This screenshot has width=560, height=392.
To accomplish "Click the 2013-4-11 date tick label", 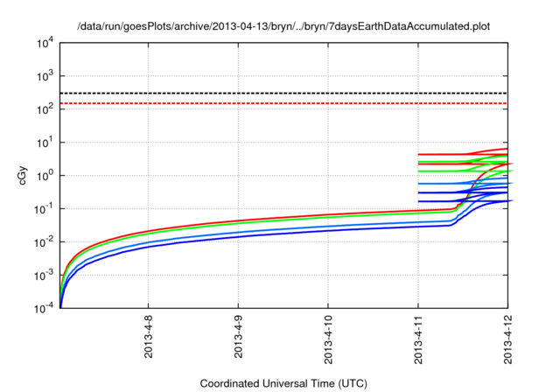I will (x=418, y=339).
